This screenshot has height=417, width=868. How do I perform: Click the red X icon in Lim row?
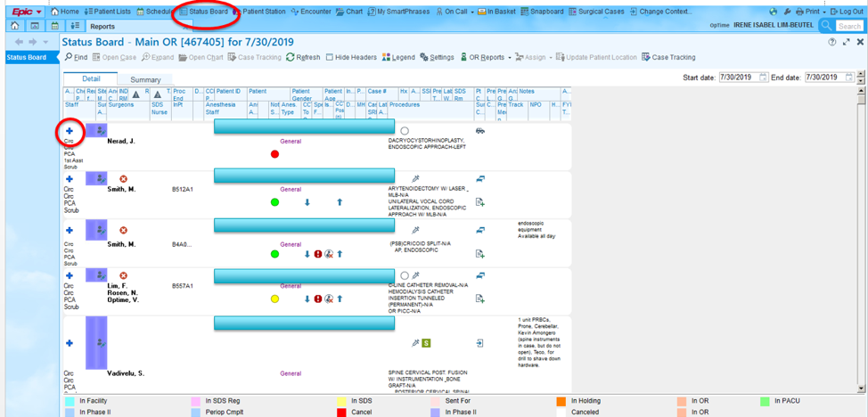[x=124, y=275]
